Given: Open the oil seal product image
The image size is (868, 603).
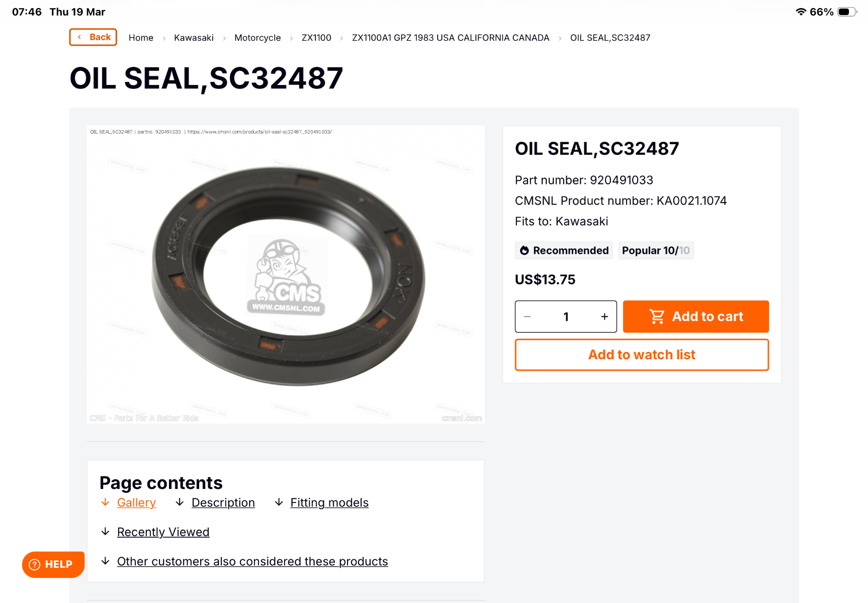Looking at the screenshot, I should tap(286, 274).
